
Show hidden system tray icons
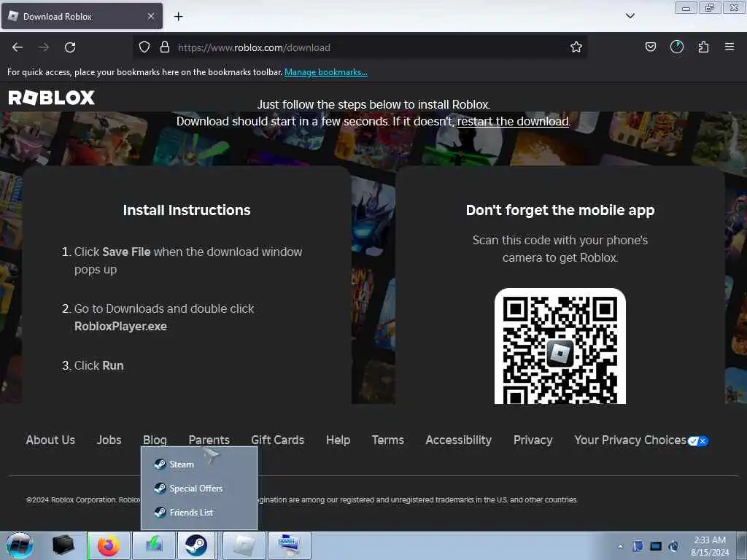click(x=620, y=546)
